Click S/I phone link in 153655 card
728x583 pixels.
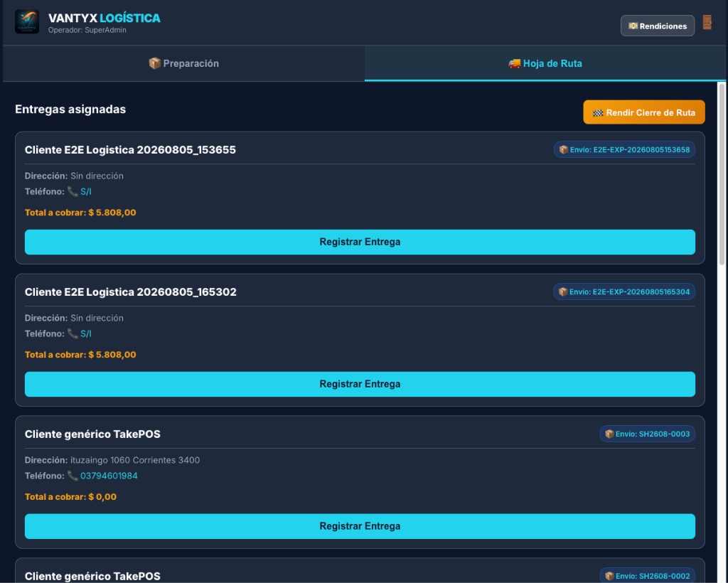coord(86,191)
